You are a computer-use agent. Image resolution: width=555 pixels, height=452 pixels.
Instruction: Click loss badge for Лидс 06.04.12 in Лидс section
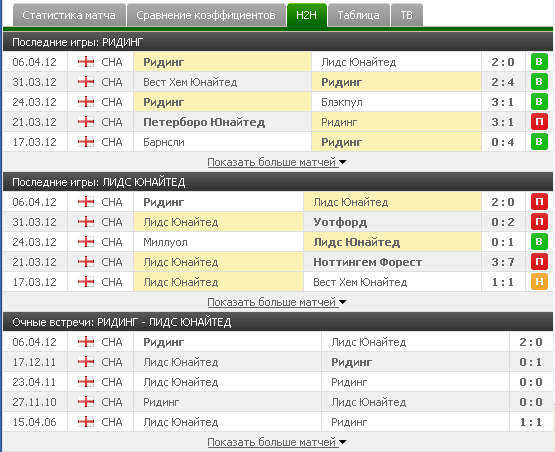(x=539, y=202)
